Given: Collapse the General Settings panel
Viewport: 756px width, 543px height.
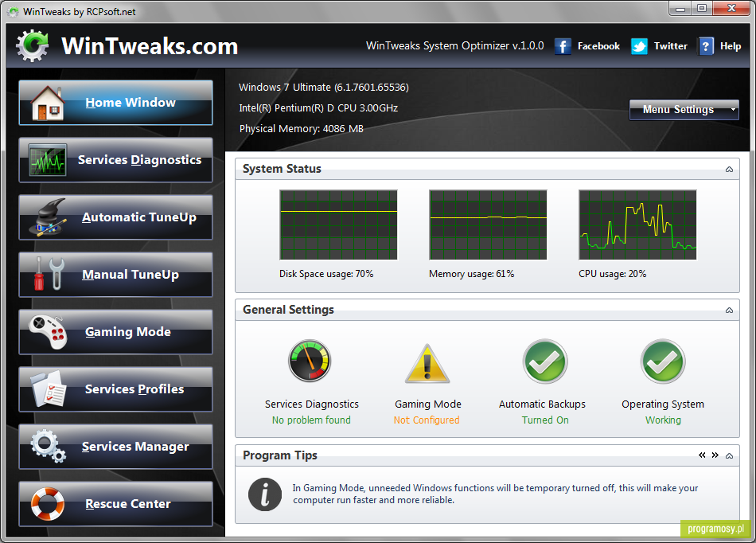Looking at the screenshot, I should pyautogui.click(x=729, y=310).
